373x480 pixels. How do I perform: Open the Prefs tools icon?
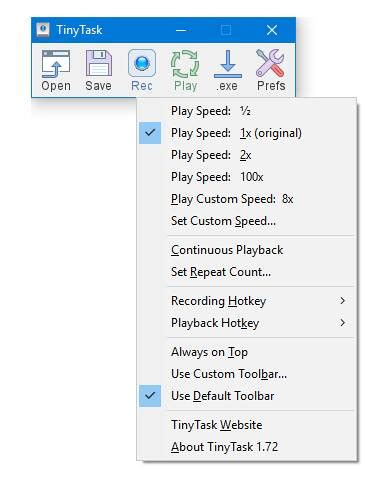tap(271, 70)
